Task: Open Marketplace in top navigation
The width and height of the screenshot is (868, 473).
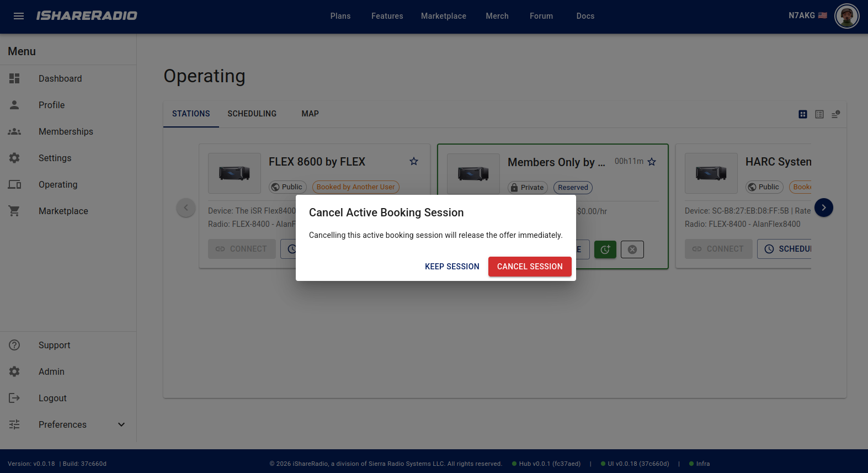Action: click(444, 16)
